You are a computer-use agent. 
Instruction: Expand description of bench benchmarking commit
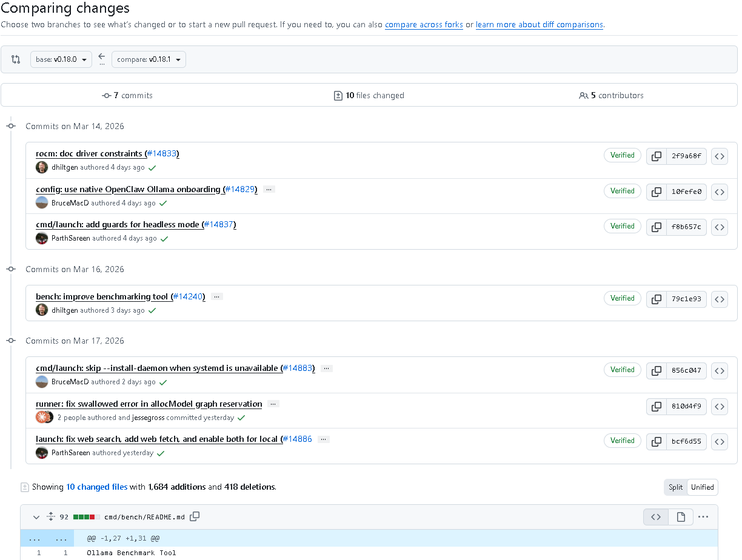click(216, 297)
